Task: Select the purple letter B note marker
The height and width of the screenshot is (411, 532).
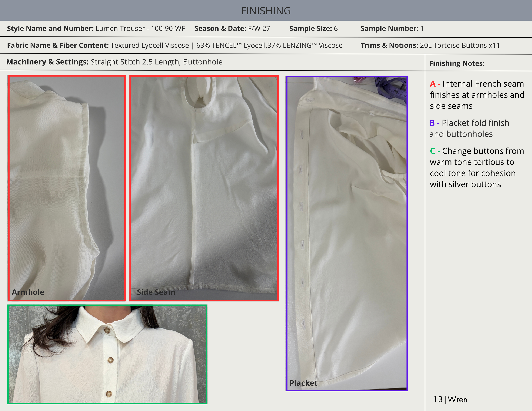Action: click(432, 123)
